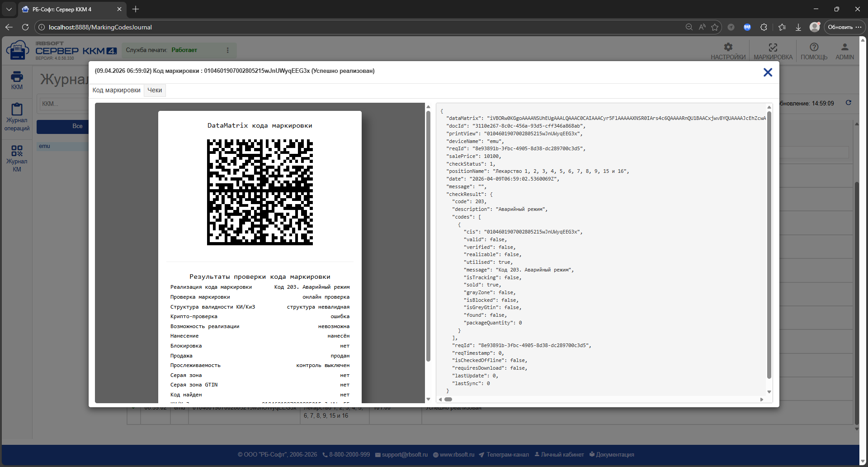Click browser back button
Screen dimensions: 868x467
(9, 27)
